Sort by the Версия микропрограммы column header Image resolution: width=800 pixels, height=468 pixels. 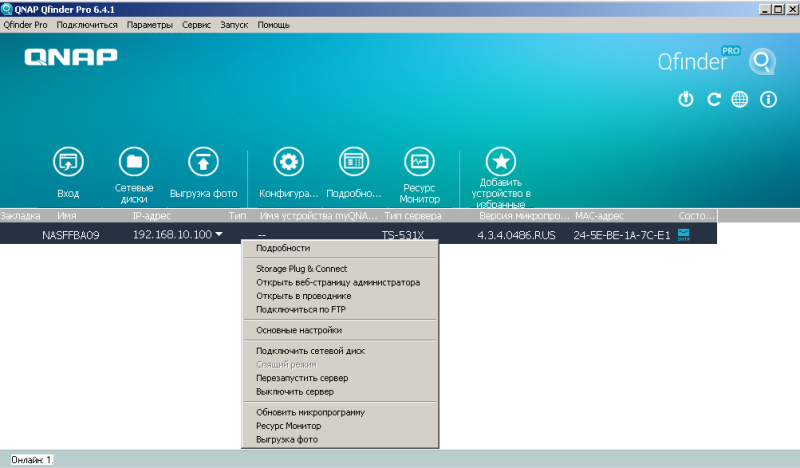pos(524,216)
